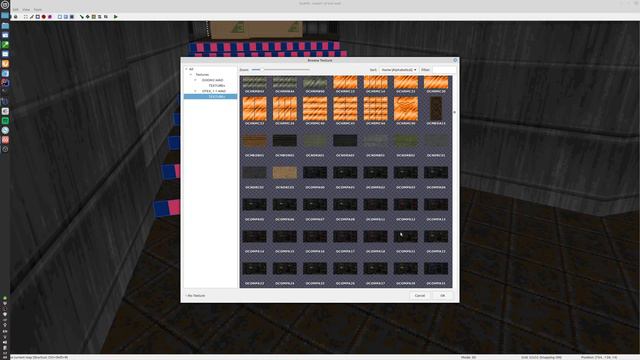Open the system menu at dock top
Screen dimensions: 640x360
coord(5,5)
